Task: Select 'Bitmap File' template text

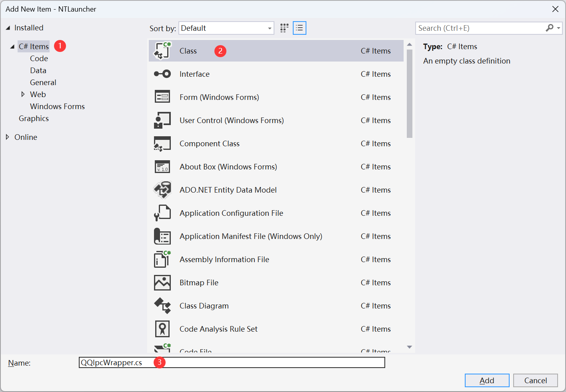Action: tap(199, 283)
